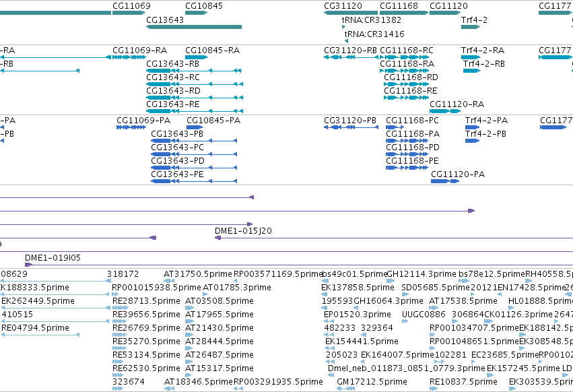Select the CG13643-PE protein label
The image size is (573, 392).
pyautogui.click(x=177, y=174)
